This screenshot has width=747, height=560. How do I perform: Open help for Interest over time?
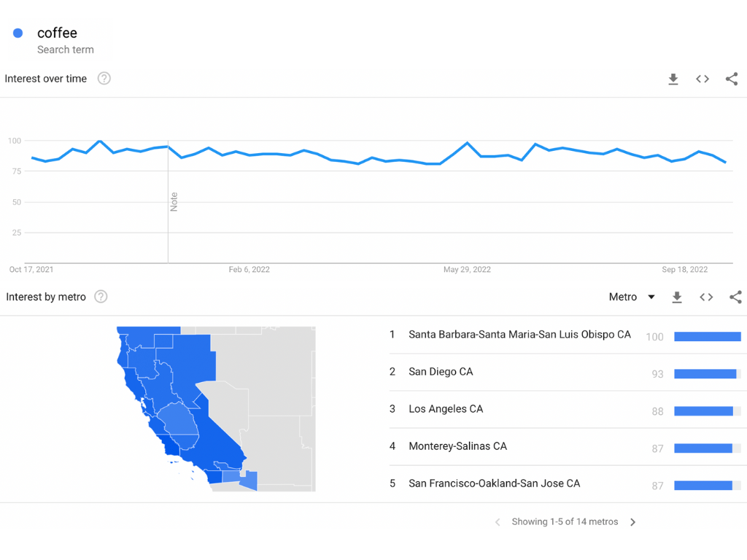(104, 79)
